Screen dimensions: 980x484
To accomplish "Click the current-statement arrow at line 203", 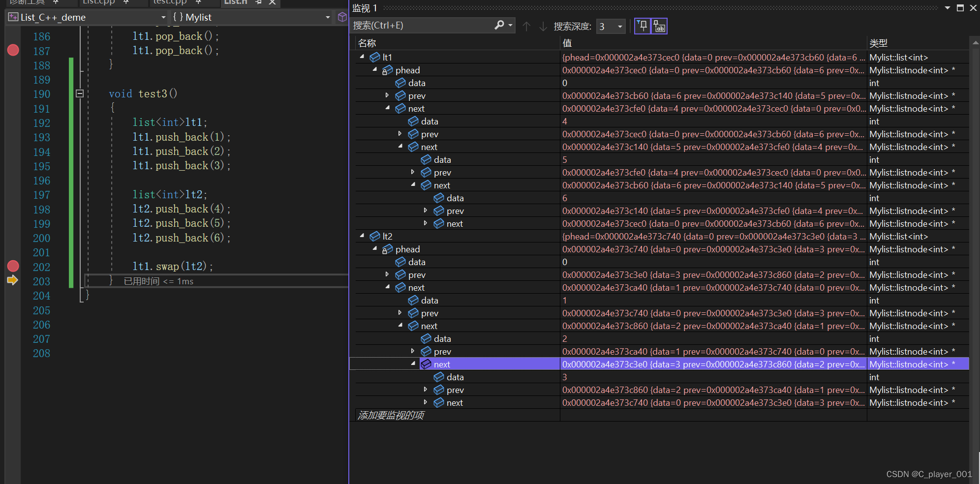I will point(13,280).
